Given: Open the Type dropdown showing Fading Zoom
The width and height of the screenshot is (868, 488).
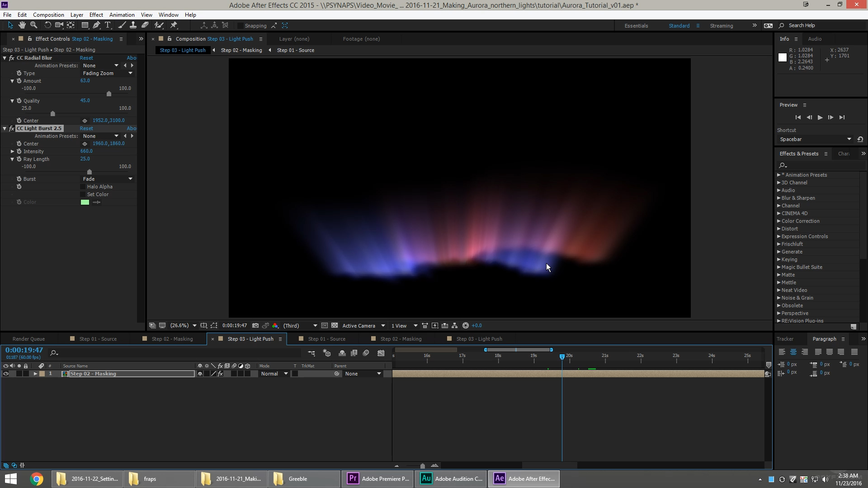Looking at the screenshot, I should coord(108,73).
